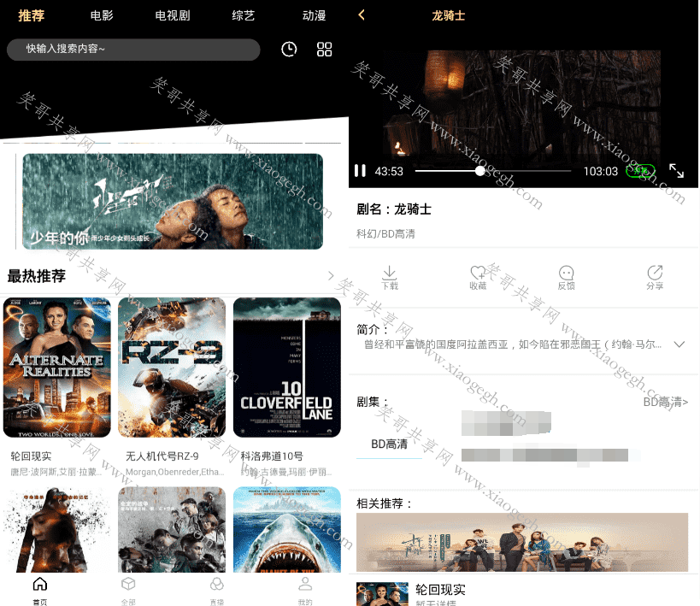Open the 10 Cloverfield Lane poster

tap(287, 367)
